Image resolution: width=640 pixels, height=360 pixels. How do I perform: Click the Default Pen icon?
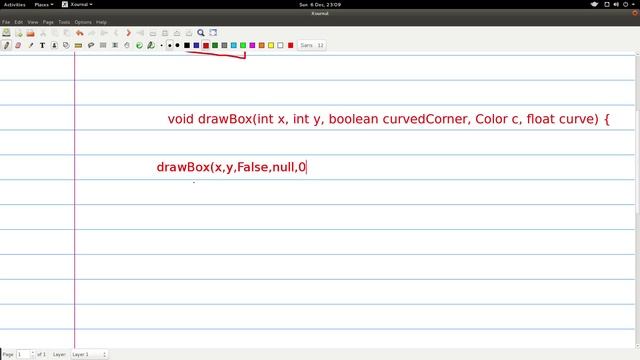(x=151, y=45)
